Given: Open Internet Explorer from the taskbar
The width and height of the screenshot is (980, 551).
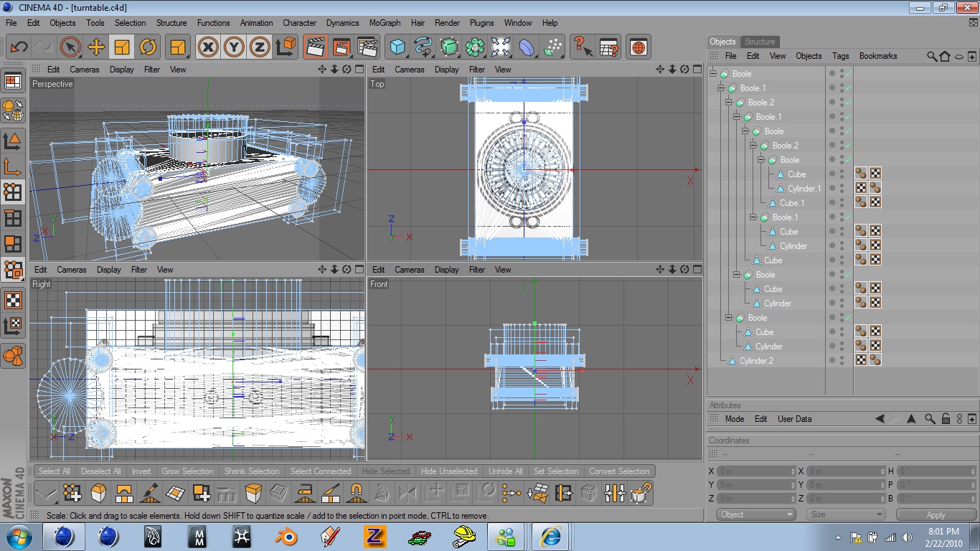Looking at the screenshot, I should 550,536.
